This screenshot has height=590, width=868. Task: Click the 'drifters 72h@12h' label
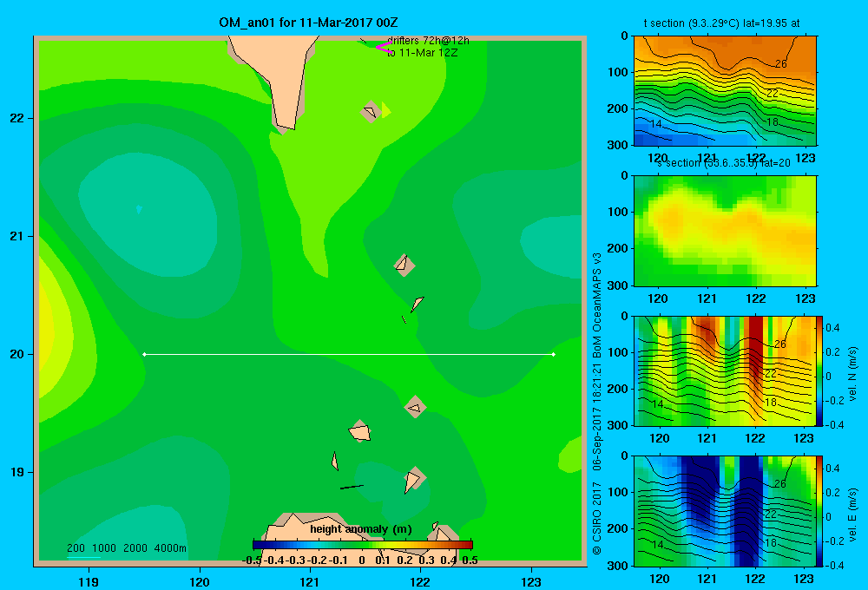point(428,41)
